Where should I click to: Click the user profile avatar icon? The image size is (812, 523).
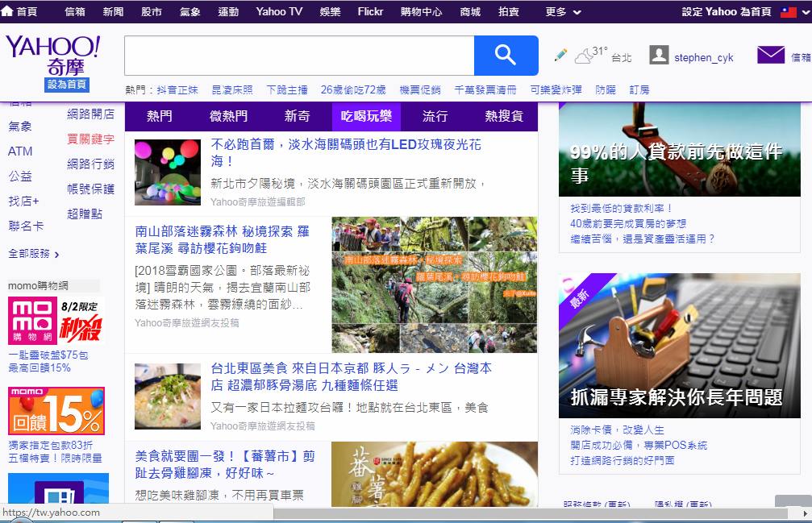(659, 56)
